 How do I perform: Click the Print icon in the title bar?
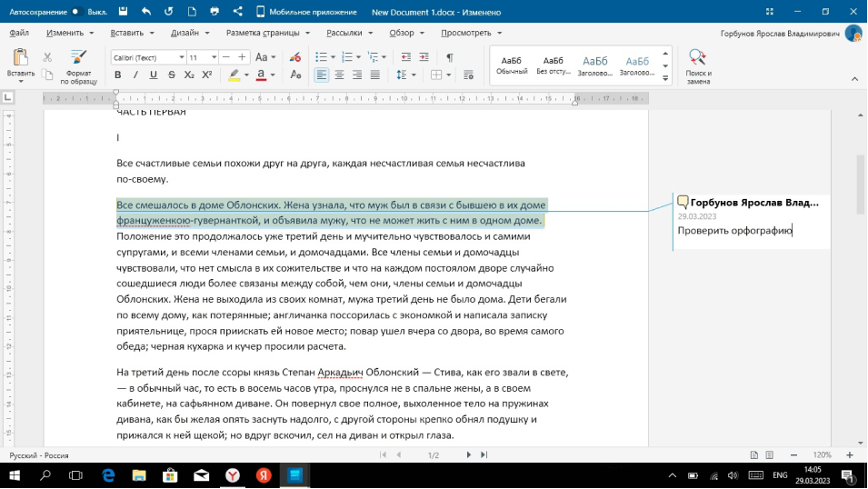[x=215, y=12]
